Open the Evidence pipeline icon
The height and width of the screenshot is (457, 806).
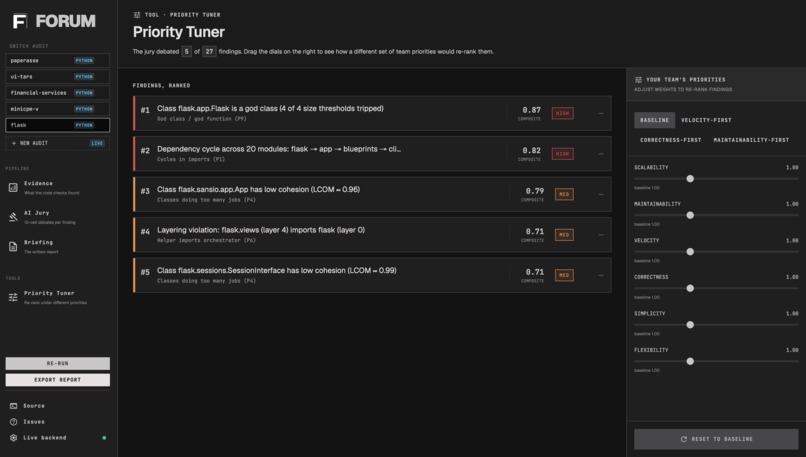click(x=13, y=188)
